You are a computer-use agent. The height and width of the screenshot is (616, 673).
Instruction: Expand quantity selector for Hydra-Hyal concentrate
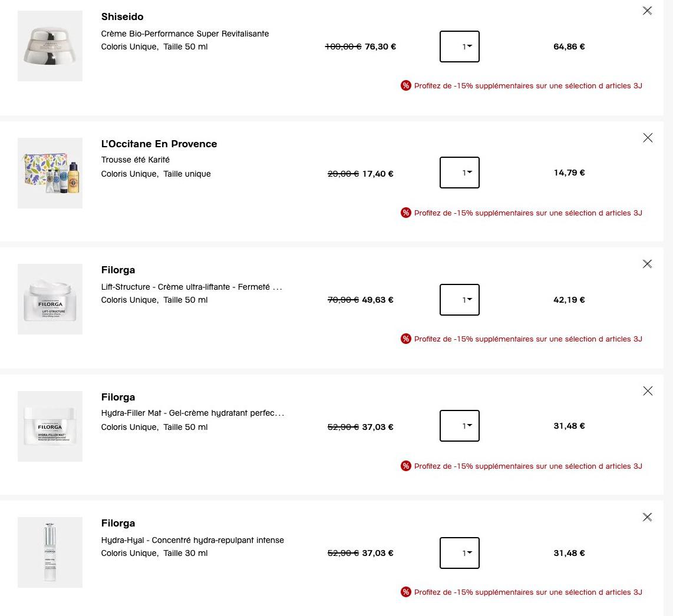click(x=459, y=553)
